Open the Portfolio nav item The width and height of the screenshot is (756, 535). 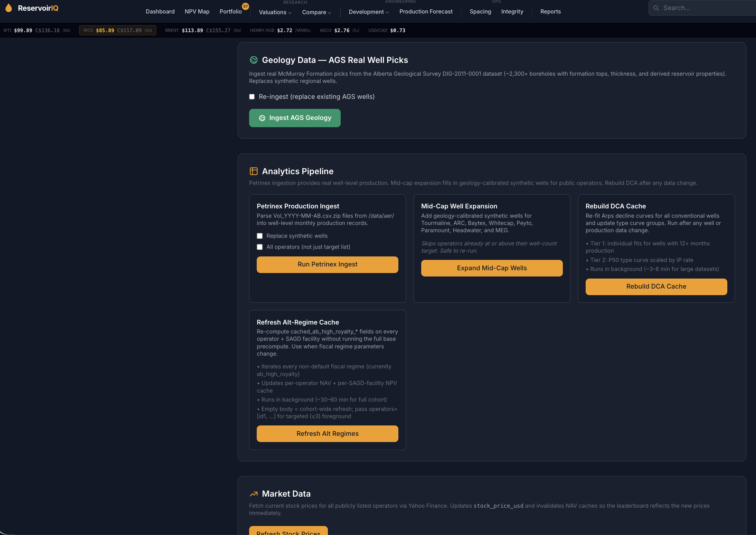click(x=230, y=12)
